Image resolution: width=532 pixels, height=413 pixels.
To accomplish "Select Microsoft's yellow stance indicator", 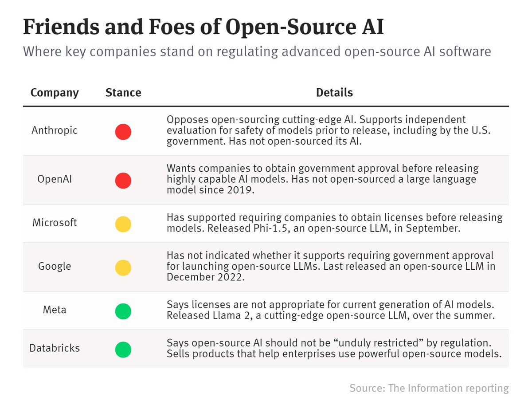I will 123,224.
